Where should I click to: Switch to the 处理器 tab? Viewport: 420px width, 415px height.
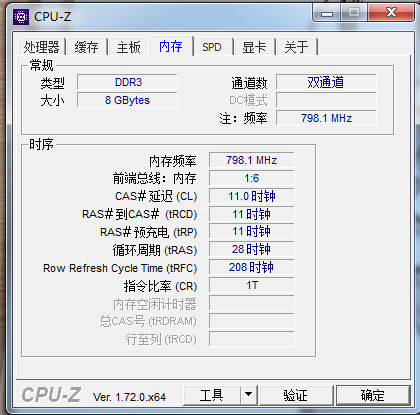coord(41,47)
